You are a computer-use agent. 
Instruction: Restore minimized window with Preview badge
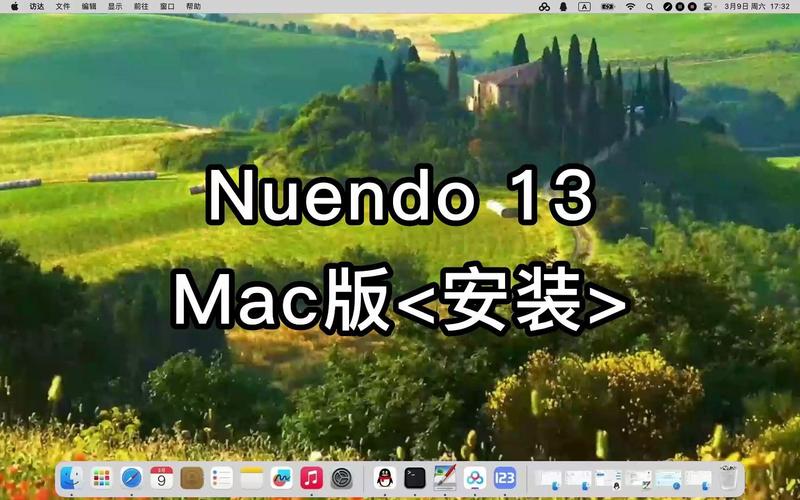(x=639, y=479)
